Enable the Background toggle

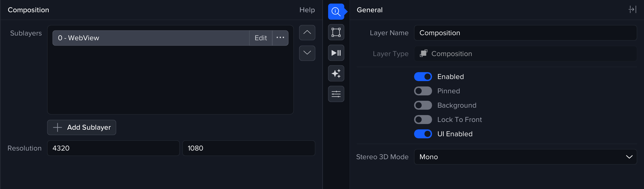(x=423, y=105)
